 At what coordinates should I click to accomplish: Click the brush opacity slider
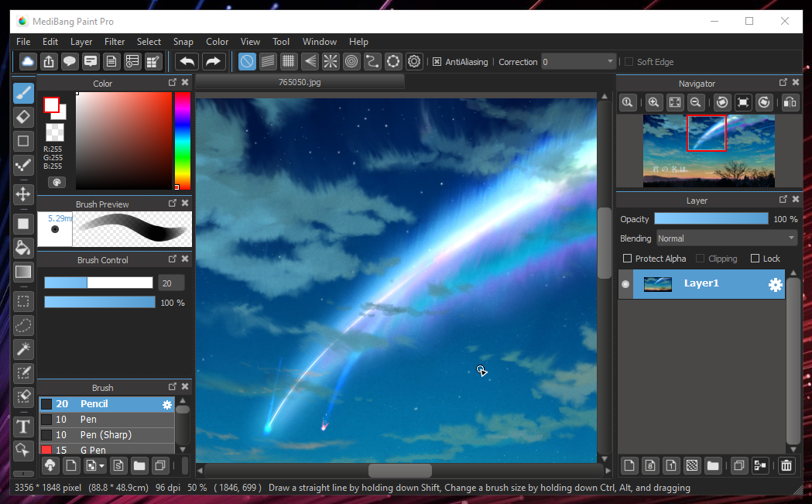point(99,302)
